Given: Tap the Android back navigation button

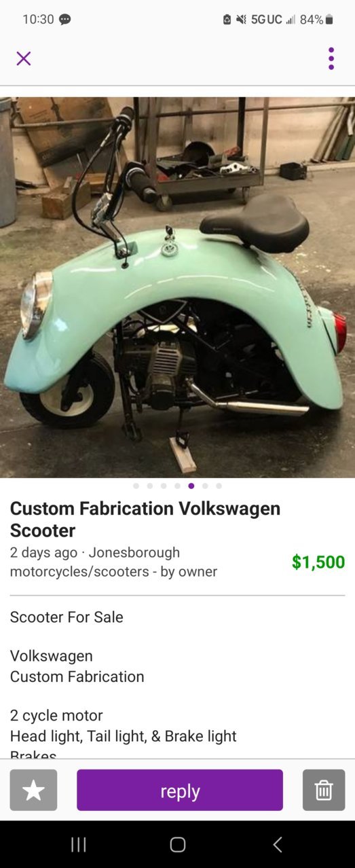Looking at the screenshot, I should click(x=277, y=844).
